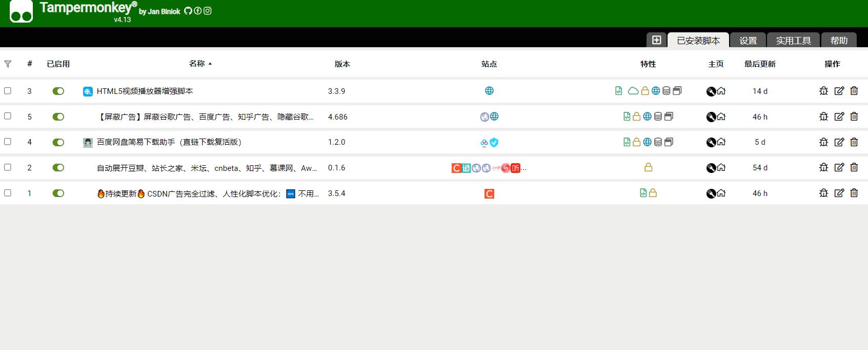Toggle off the 百度网盘简易下载助手 script

pos(58,142)
